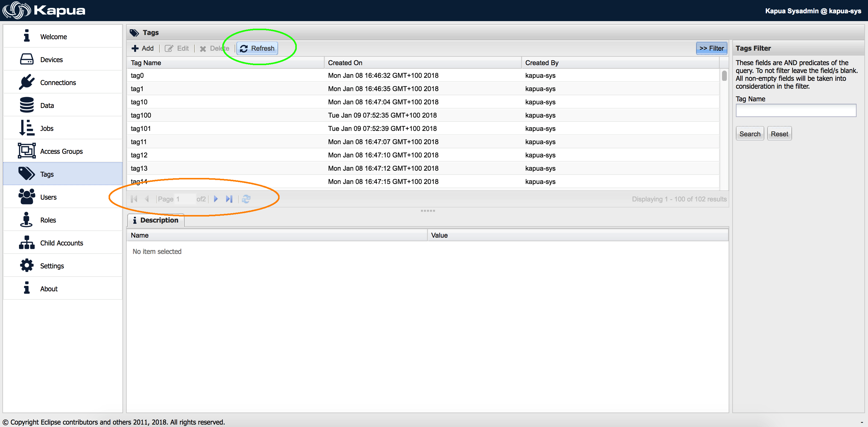Click the refresh icon in the pagination bar
Viewport: 868px width, 427px height.
[246, 199]
